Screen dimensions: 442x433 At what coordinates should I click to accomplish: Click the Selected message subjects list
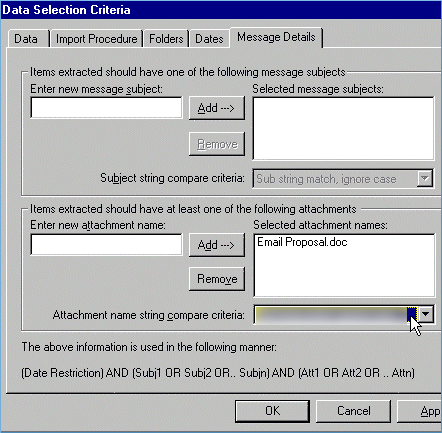[343, 128]
